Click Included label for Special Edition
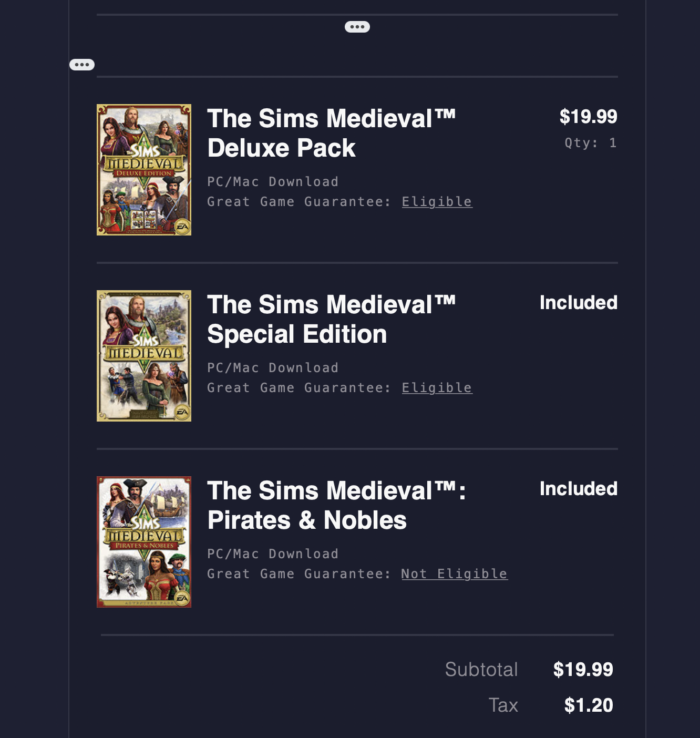 tap(578, 303)
